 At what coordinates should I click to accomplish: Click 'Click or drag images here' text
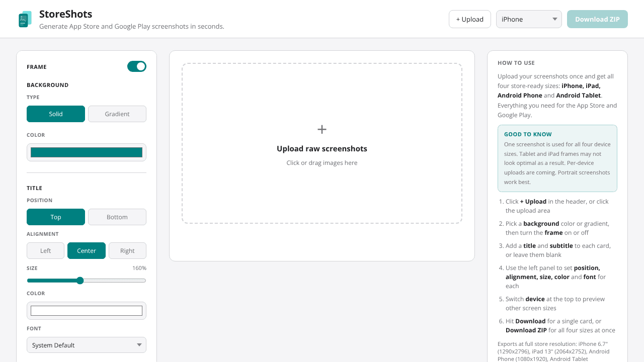[322, 163]
